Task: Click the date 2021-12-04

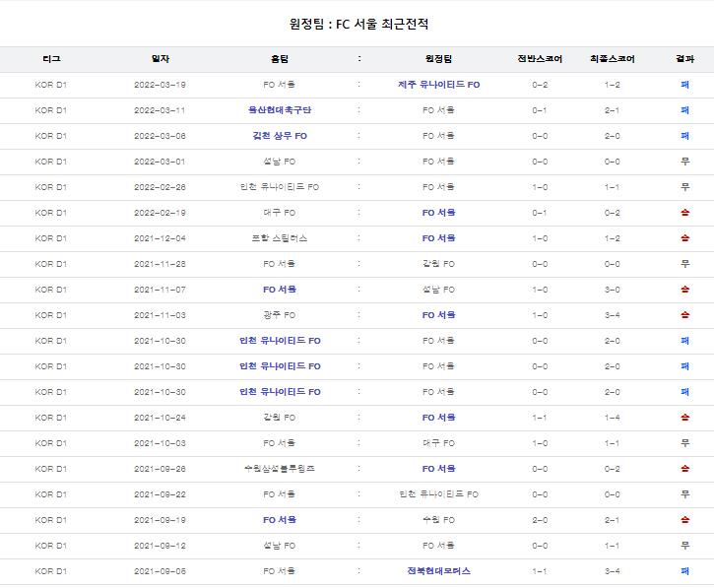Action: (x=160, y=238)
